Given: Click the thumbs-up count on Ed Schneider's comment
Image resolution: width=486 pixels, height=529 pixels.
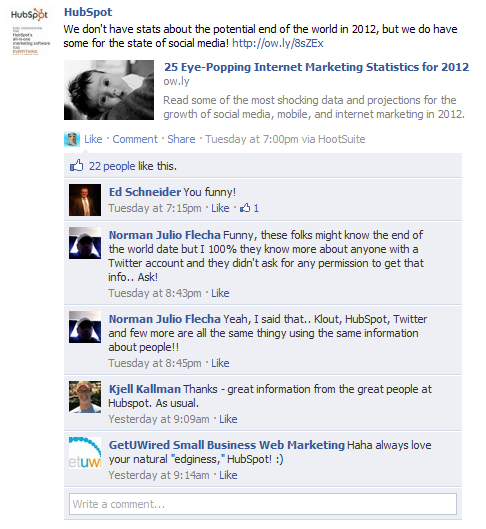Looking at the screenshot, I should click(x=249, y=208).
